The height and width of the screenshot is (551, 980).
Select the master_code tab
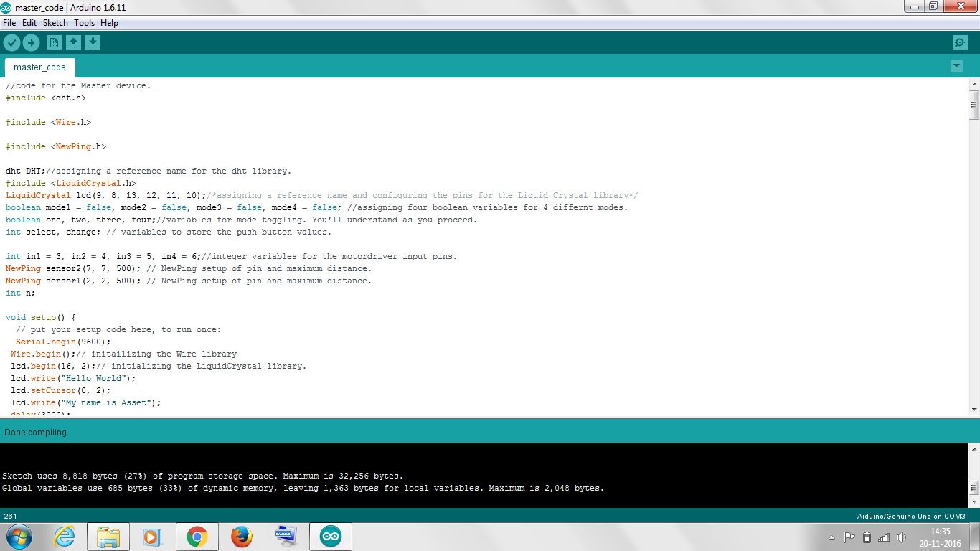click(x=39, y=67)
